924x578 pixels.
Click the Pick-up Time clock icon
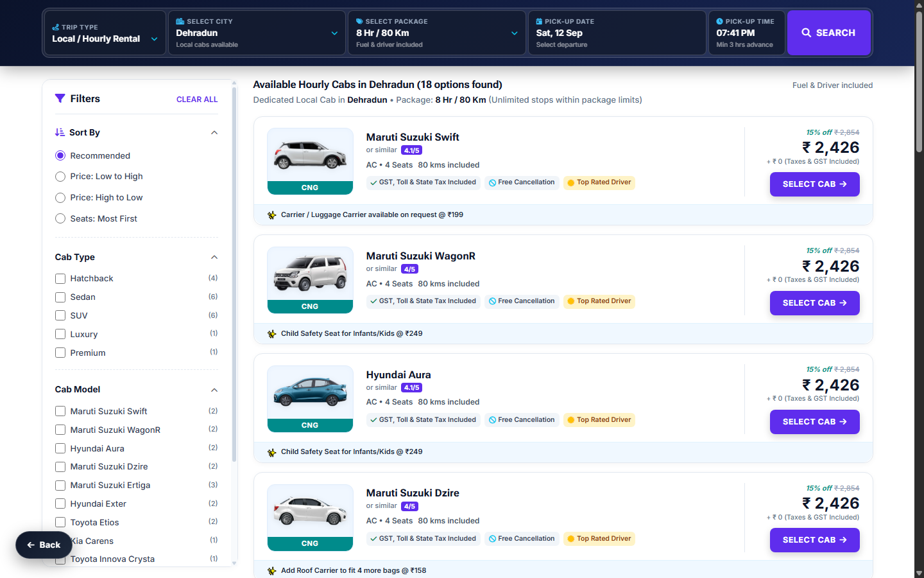(x=720, y=21)
